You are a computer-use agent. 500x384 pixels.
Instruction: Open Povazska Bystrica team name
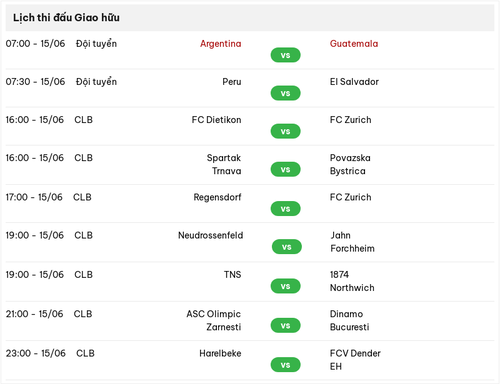pyautogui.click(x=350, y=164)
